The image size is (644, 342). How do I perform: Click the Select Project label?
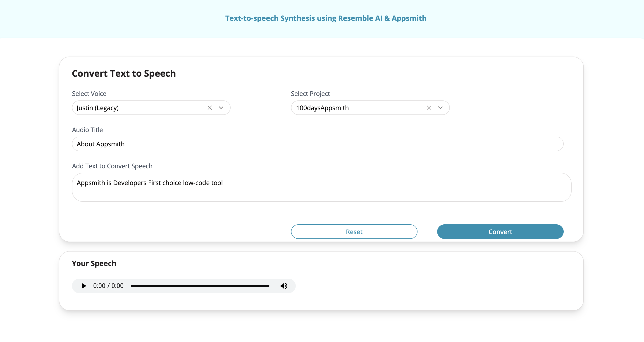click(x=310, y=94)
